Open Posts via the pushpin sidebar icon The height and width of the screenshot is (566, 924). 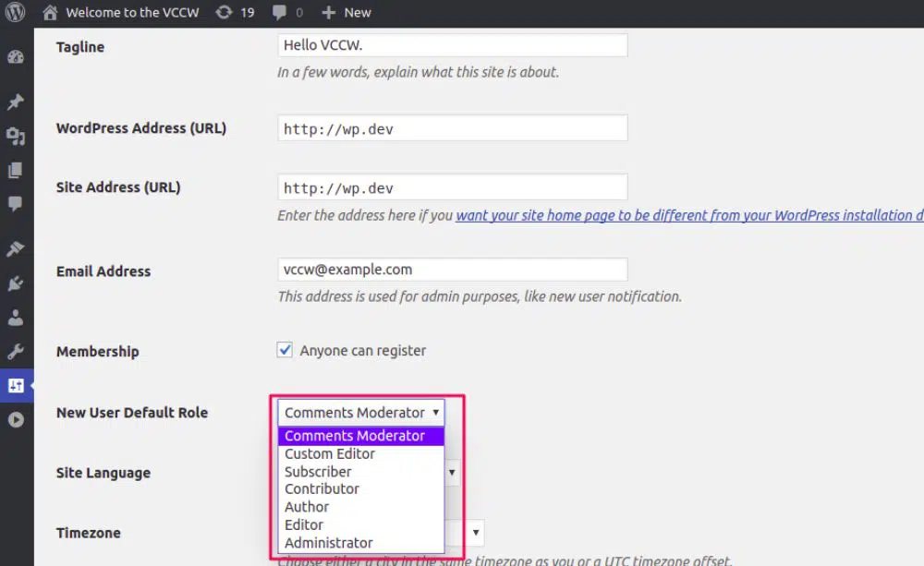[16, 102]
